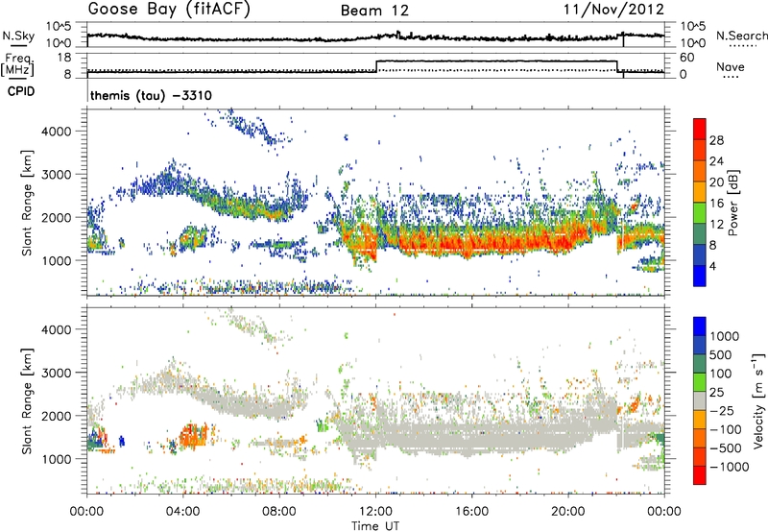Click the '08:00' time axis tick label
Image resolution: width=768 pixels, height=532 pixels.
[279, 512]
